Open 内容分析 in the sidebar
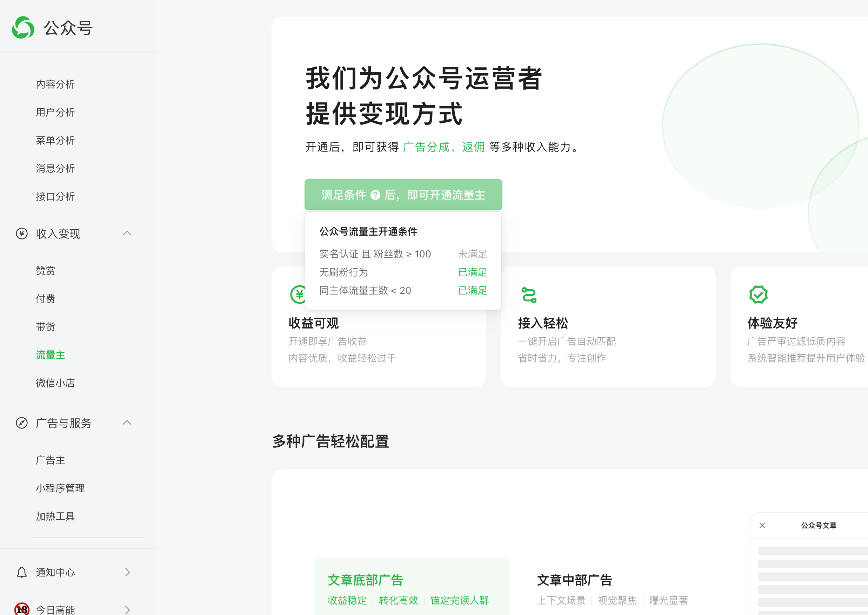The height and width of the screenshot is (615, 868). pos(55,84)
